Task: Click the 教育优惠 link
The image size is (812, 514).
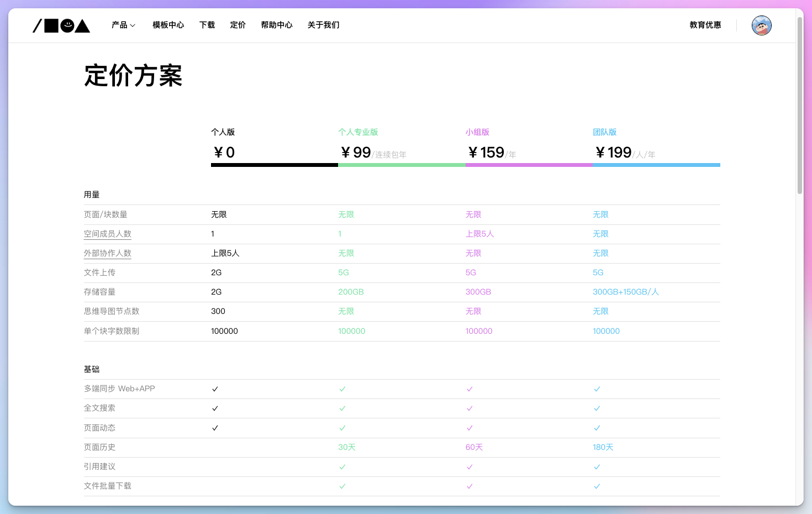Action: pos(705,25)
